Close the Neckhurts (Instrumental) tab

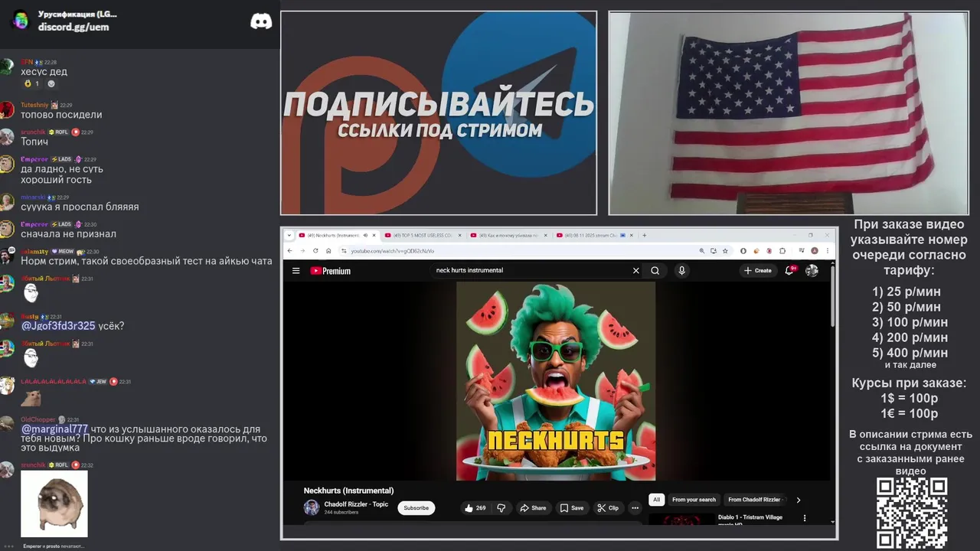(x=374, y=235)
